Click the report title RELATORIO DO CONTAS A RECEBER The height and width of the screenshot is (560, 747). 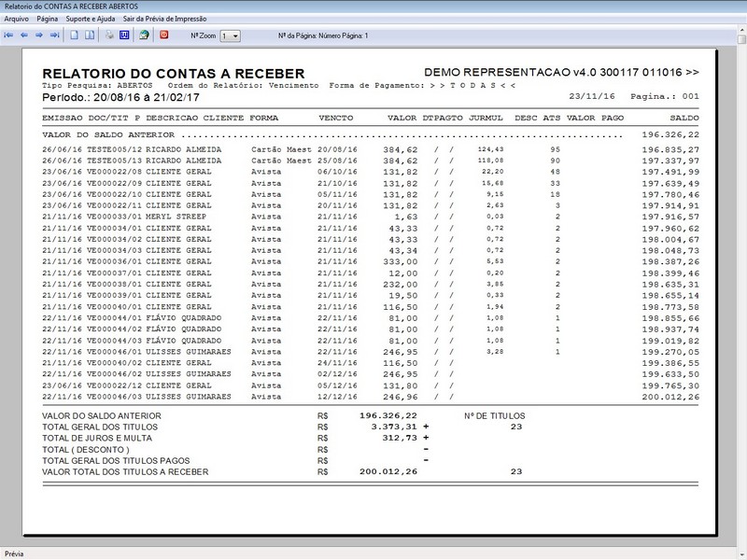coord(174,74)
